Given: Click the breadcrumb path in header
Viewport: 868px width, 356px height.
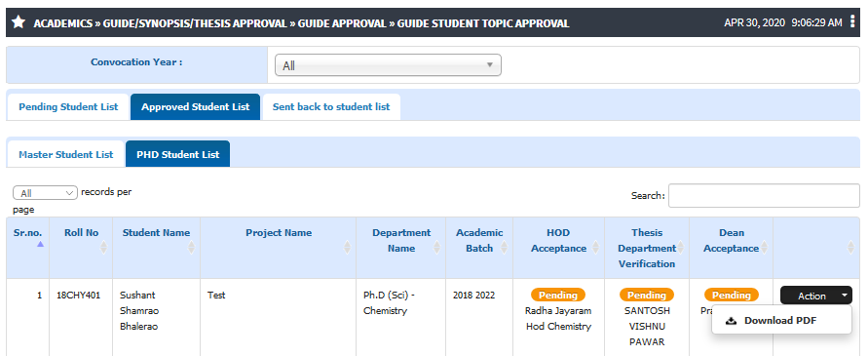Looking at the screenshot, I should 301,23.
